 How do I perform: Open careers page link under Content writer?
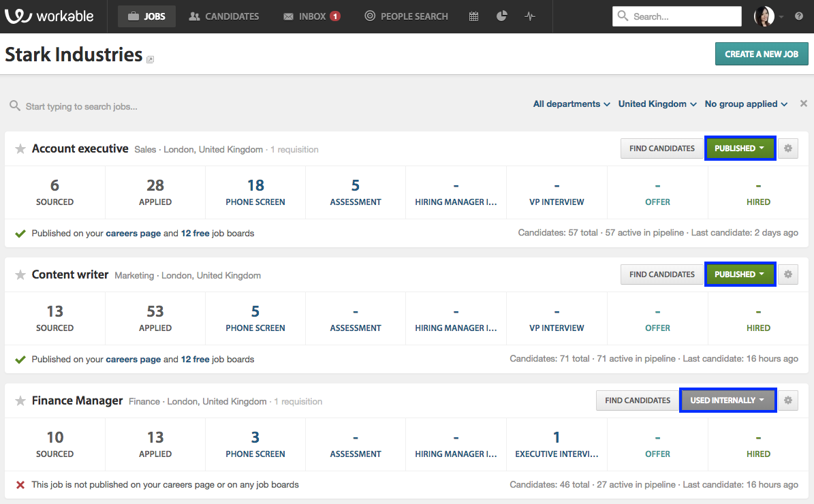(x=134, y=359)
